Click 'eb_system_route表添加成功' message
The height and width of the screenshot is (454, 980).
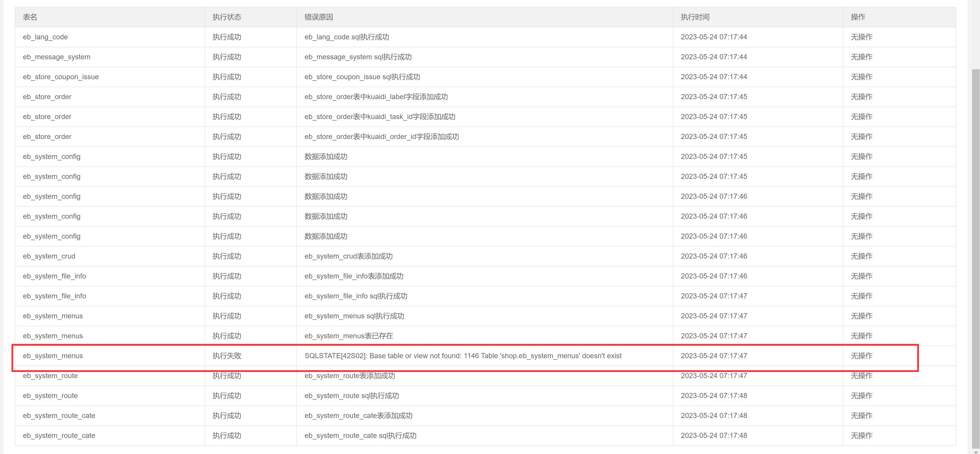[350, 376]
